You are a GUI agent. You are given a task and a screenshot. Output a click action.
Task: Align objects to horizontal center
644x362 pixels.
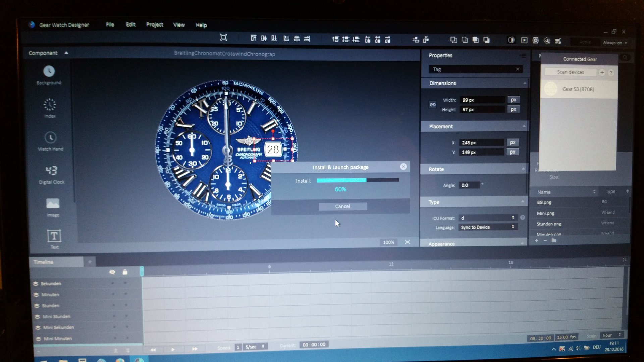[297, 39]
